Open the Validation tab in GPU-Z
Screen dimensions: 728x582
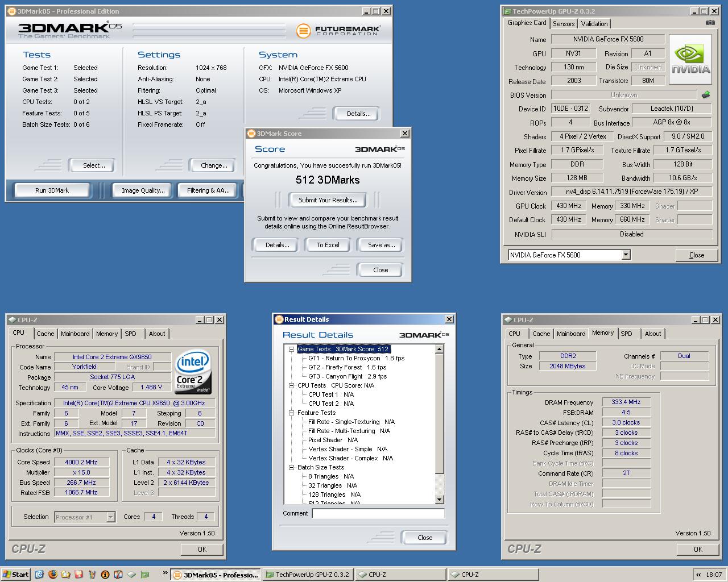point(594,23)
